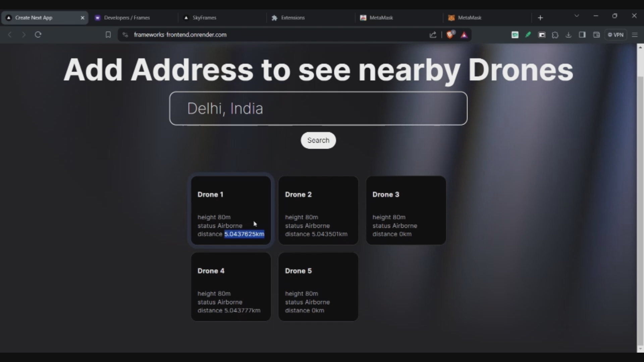This screenshot has height=362, width=644.
Task: Open Brave Rewards triangle icon
Action: pyautogui.click(x=464, y=35)
